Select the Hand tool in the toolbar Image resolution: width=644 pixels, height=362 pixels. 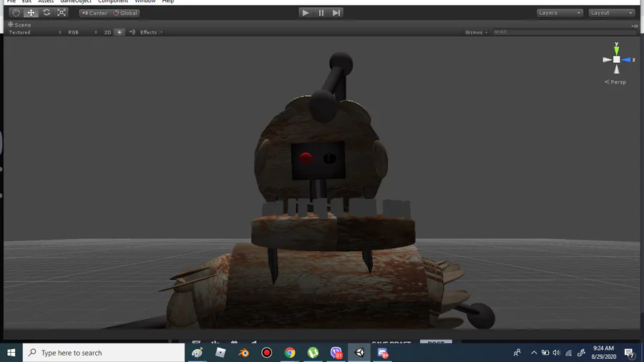point(16,13)
